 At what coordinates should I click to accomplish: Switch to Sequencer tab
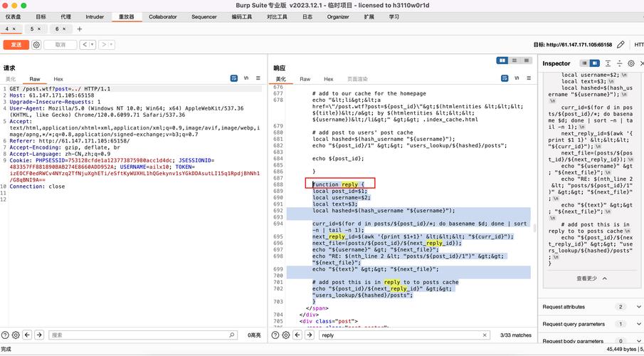tap(204, 17)
